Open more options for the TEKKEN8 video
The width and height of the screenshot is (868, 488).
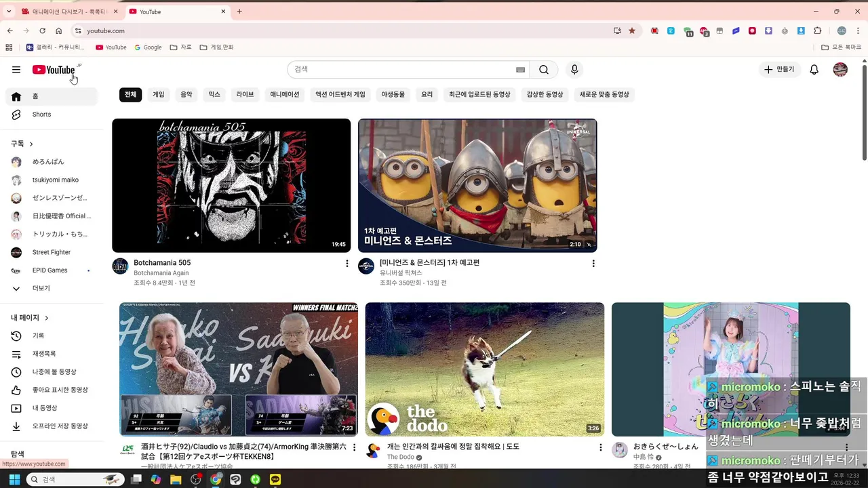coord(354,447)
